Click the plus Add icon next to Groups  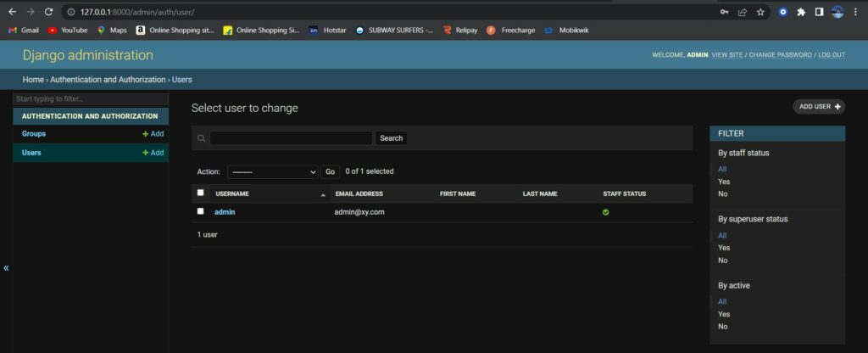point(146,134)
